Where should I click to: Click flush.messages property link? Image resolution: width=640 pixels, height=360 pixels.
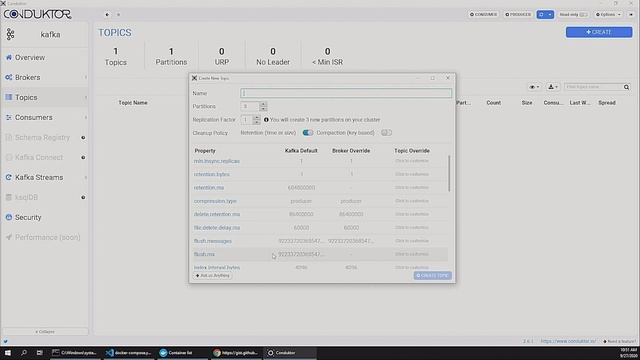point(213,241)
